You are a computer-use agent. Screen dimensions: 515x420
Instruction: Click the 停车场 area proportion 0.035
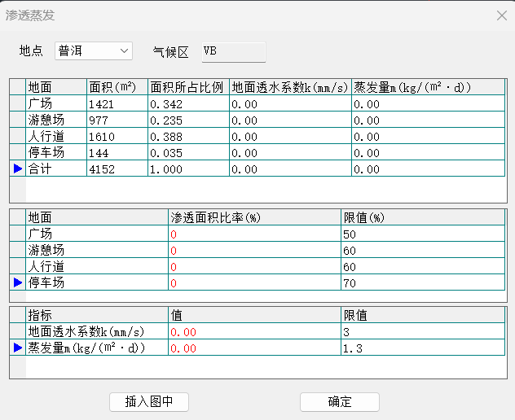coord(187,152)
